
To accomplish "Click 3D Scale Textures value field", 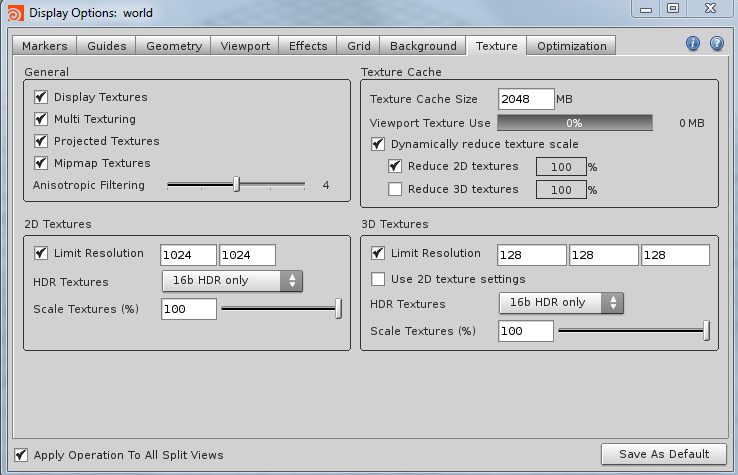I will click(x=526, y=331).
